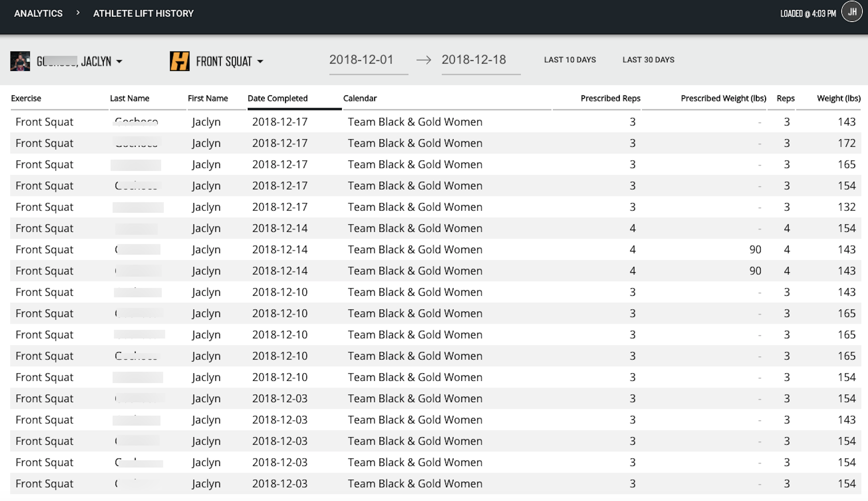The width and height of the screenshot is (868, 501).
Task: Click the weight value 172
Action: (x=846, y=143)
